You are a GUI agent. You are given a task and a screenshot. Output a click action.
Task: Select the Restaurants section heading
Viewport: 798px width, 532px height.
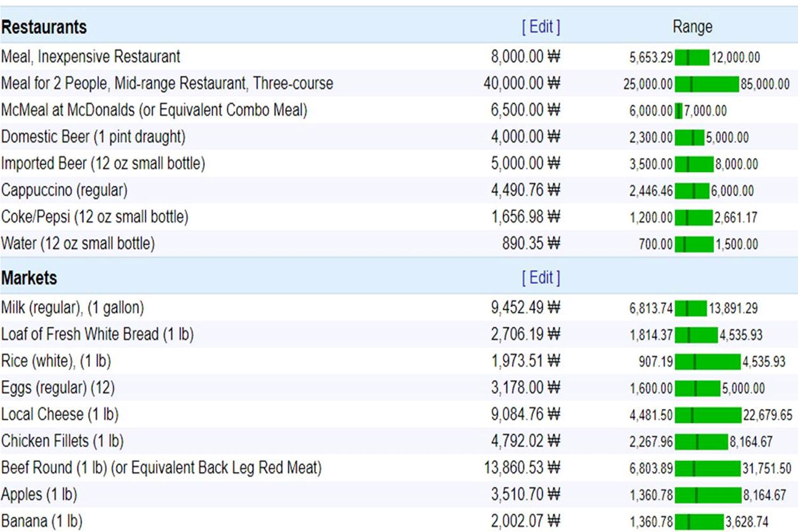tap(44, 27)
